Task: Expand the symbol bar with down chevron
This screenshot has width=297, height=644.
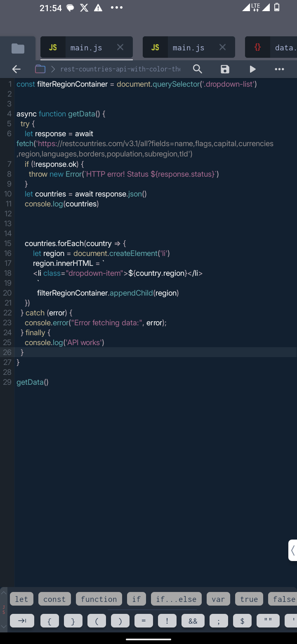Action: pyautogui.click(x=4, y=626)
